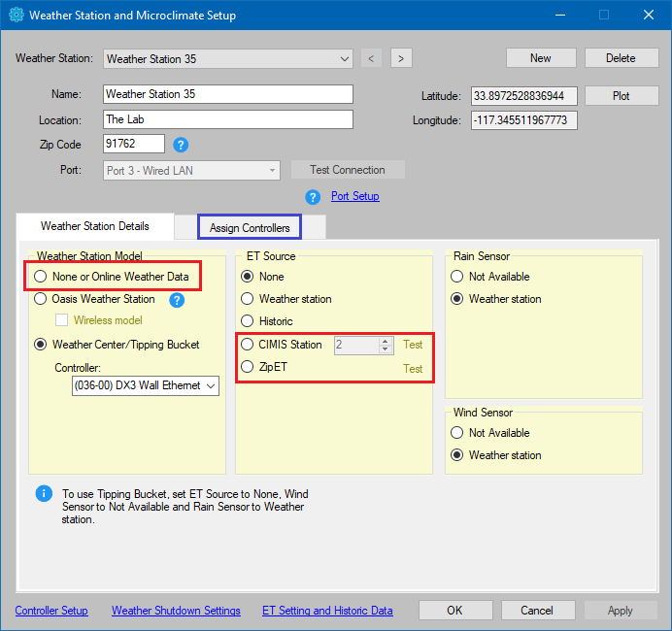
Task: Tick the Wireless model checkbox
Action: [x=62, y=320]
